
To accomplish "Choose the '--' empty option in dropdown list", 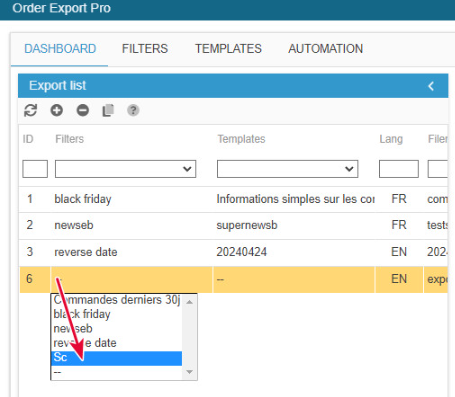I will click(x=117, y=372).
